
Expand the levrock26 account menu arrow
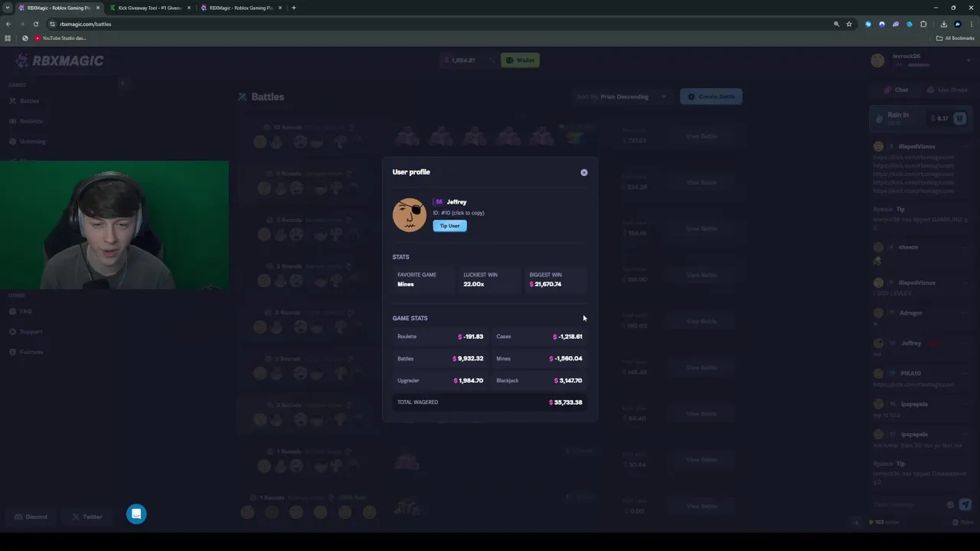point(969,60)
